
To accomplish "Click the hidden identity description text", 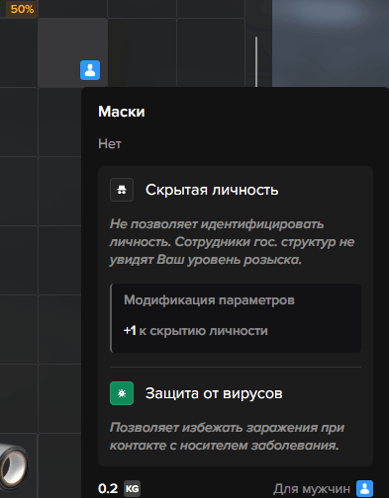I will 232,242.
